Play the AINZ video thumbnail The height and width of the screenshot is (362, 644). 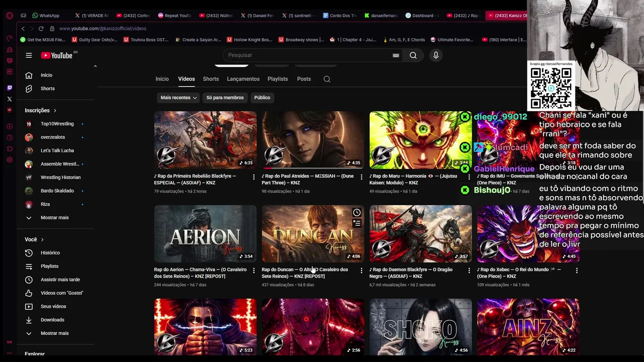pyautogui.click(x=528, y=327)
